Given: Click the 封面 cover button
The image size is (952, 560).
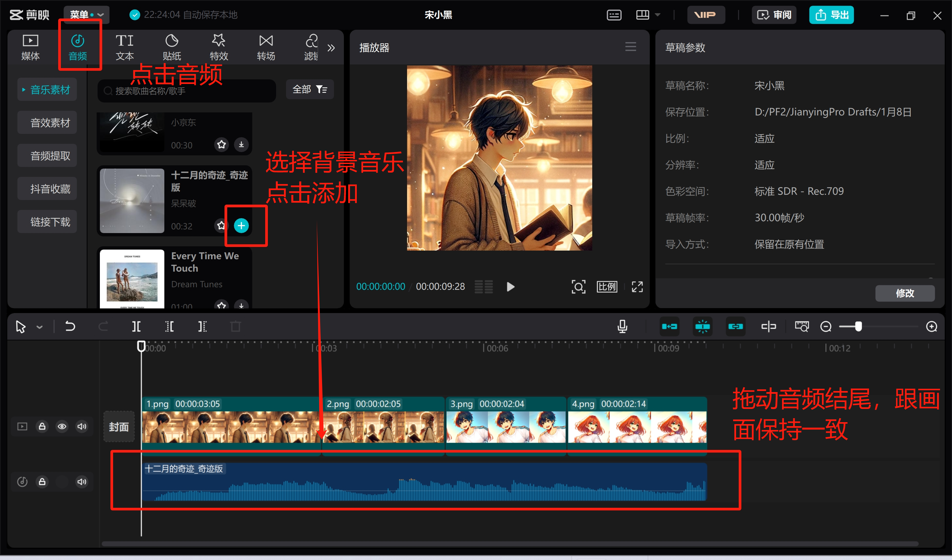Looking at the screenshot, I should click(x=119, y=427).
